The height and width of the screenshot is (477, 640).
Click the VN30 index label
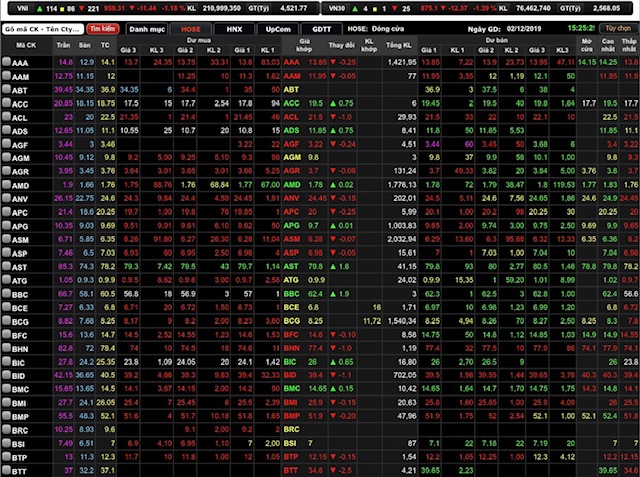click(x=341, y=7)
